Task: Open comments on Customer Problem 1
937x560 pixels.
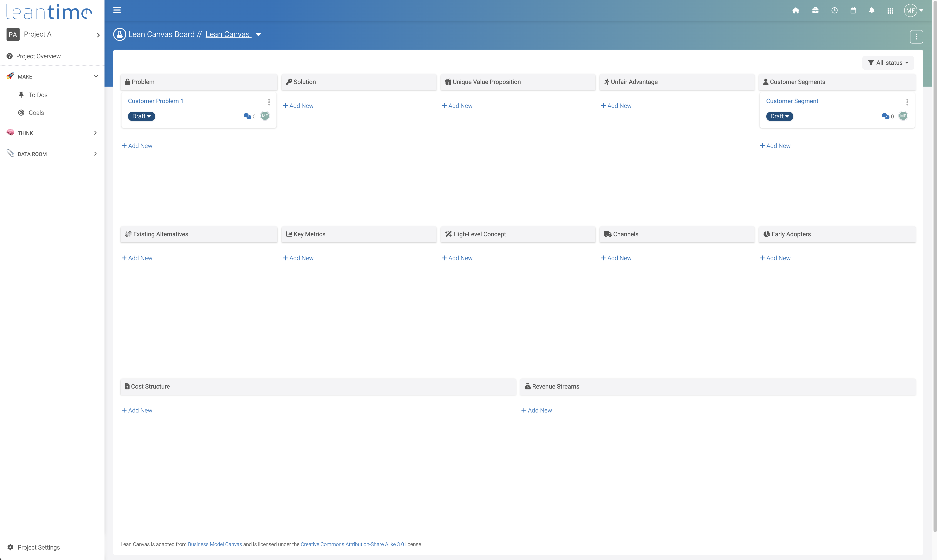Action: 248,116
